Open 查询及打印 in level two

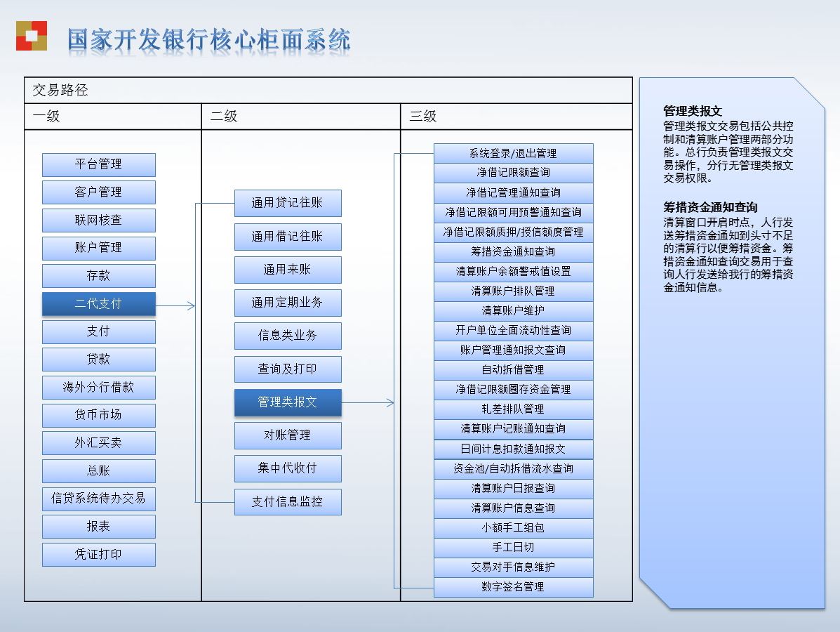(288, 369)
